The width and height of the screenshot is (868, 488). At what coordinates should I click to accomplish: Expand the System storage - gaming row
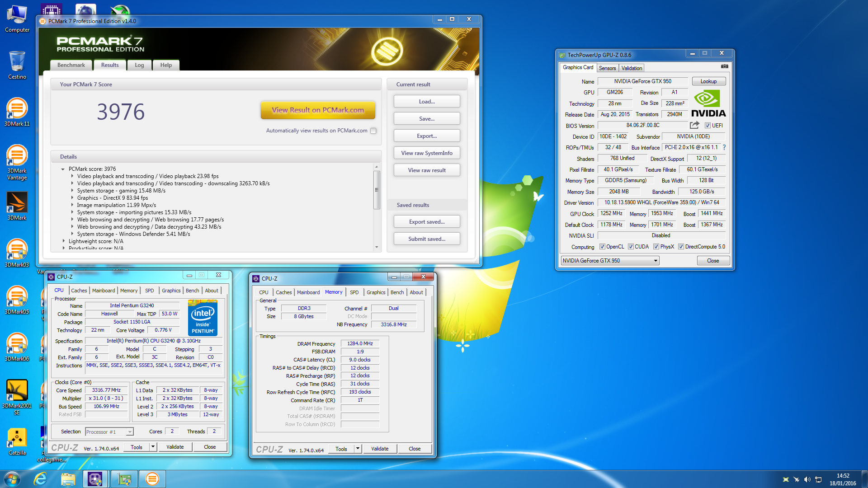(72, 191)
